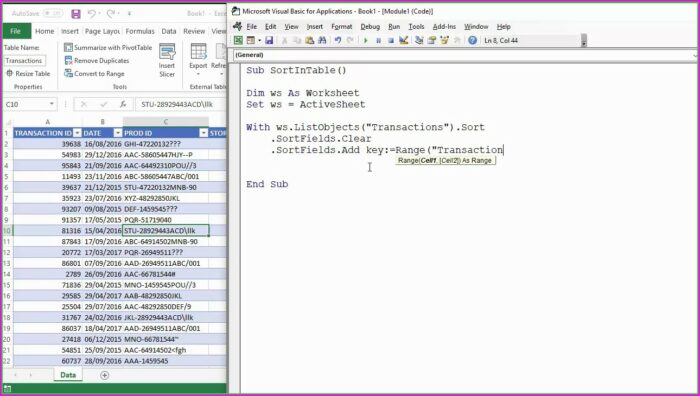The image size is (700, 396).
Task: Switch to the Page Layout ribbon tab
Action: [102, 31]
